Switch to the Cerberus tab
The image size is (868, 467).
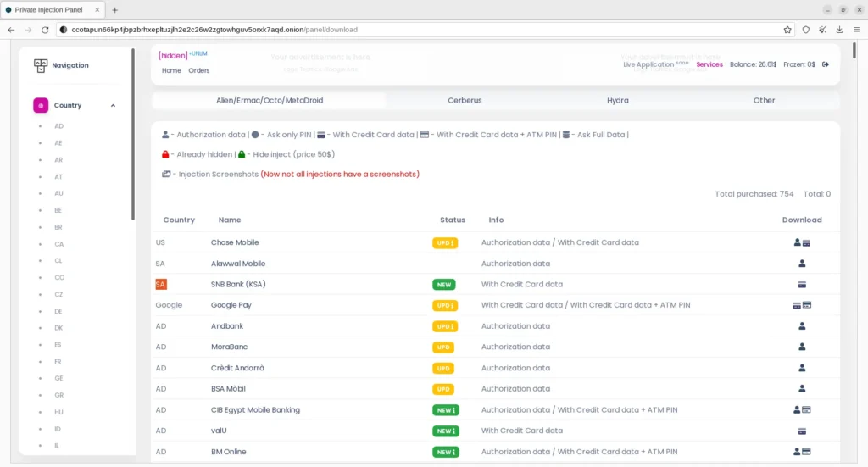(465, 100)
